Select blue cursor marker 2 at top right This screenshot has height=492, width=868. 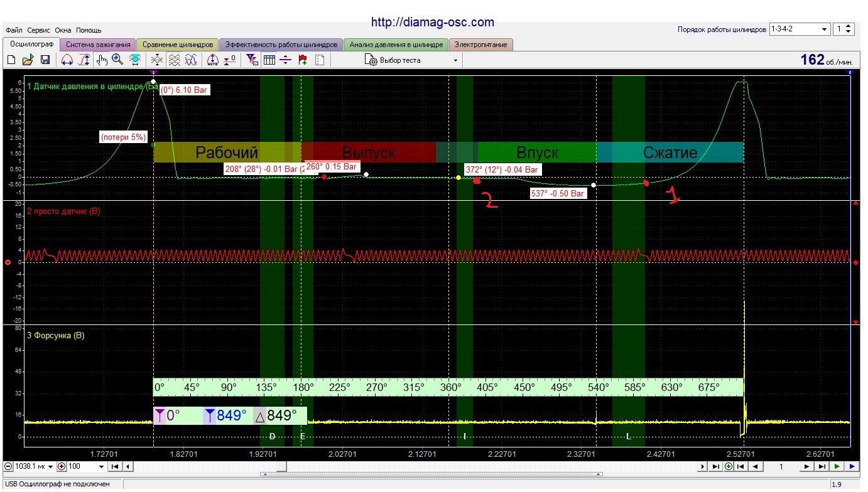coord(850,72)
